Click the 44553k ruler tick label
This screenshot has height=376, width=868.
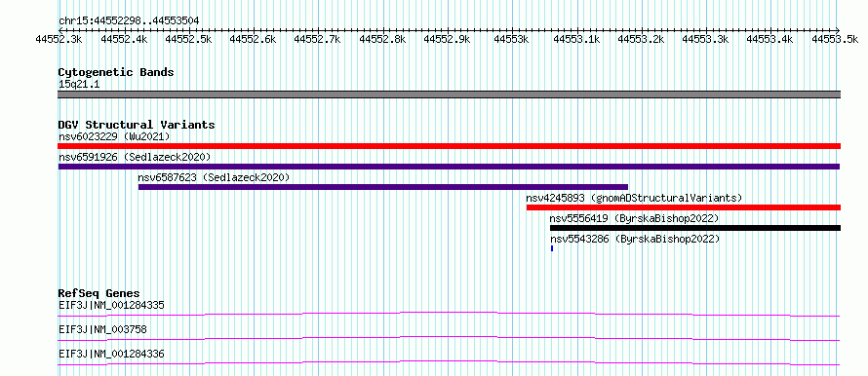pyautogui.click(x=511, y=39)
